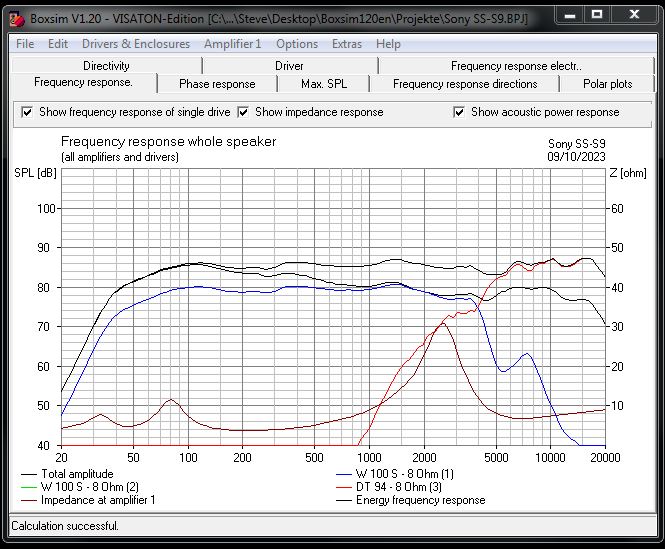
Task: Click the Sony SS-S9 project label
Action: 576,144
